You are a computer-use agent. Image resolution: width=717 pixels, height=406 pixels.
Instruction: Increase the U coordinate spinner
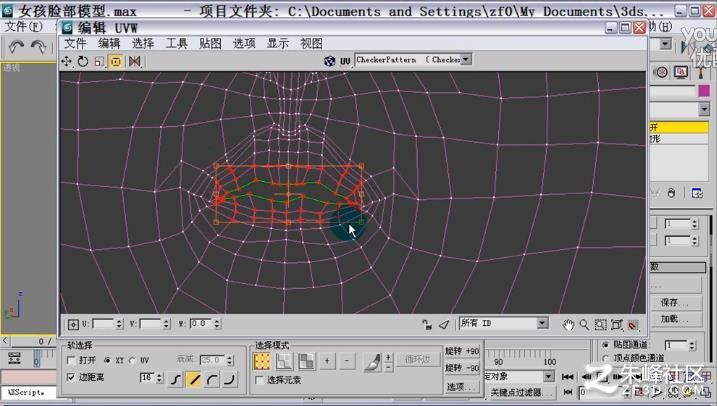coord(119,322)
